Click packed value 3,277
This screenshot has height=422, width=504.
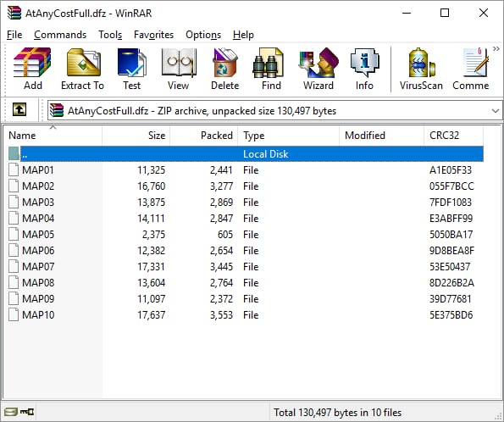(221, 186)
